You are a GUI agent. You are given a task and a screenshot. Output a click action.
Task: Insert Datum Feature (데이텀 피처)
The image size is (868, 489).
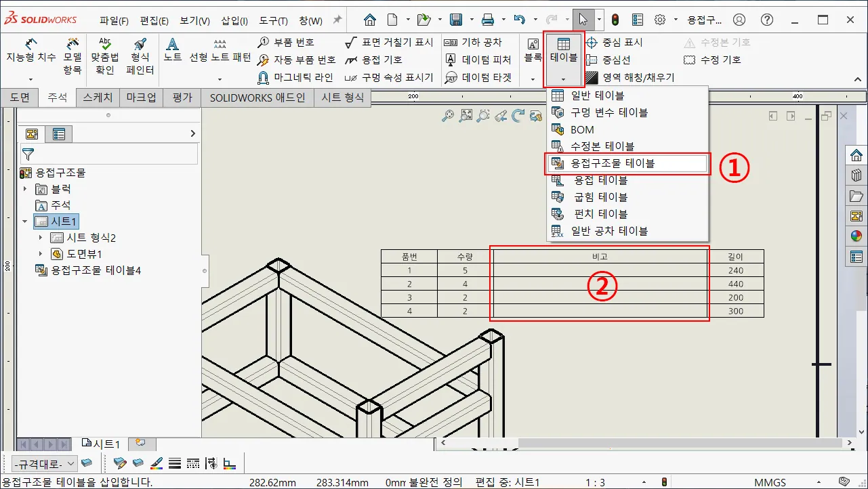coord(478,60)
